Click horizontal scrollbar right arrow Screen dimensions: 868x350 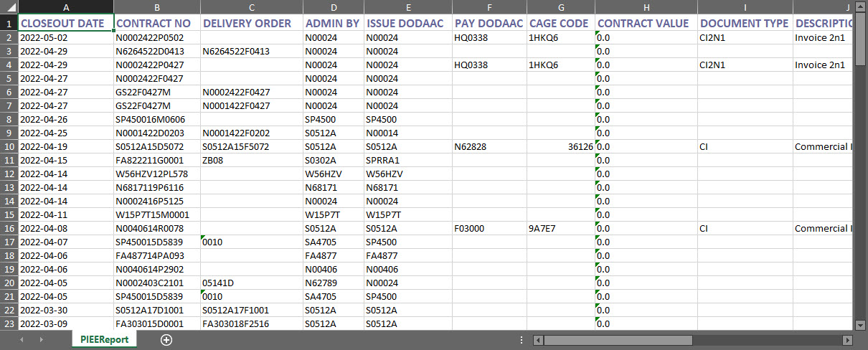[x=847, y=340]
